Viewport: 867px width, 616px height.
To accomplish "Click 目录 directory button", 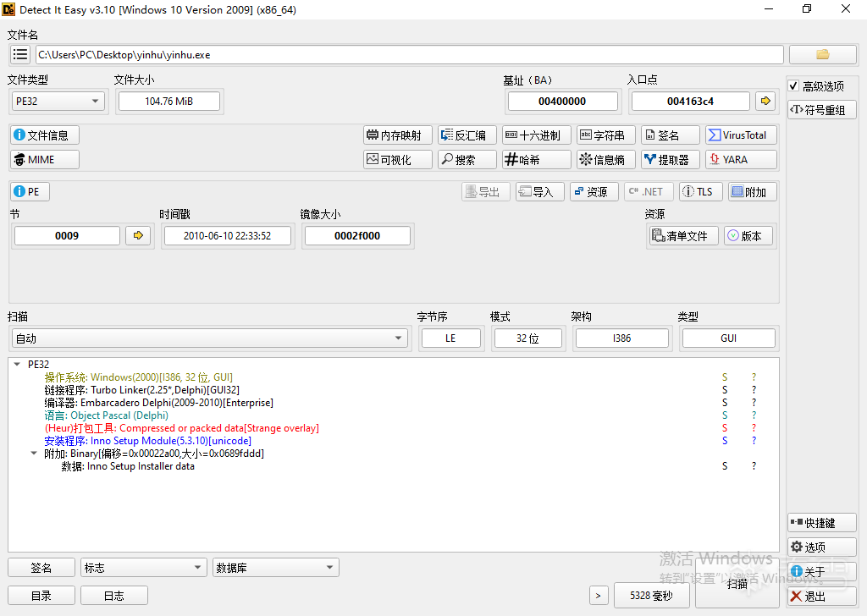I will (x=41, y=596).
